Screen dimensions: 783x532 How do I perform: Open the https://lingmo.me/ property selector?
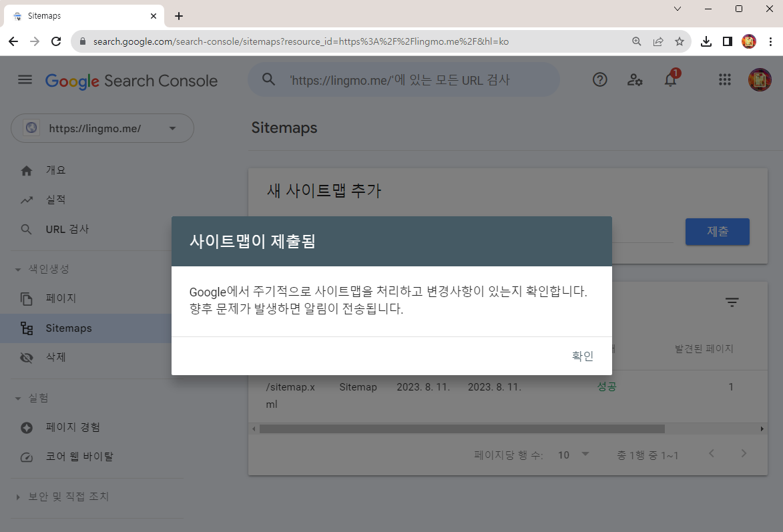click(102, 128)
